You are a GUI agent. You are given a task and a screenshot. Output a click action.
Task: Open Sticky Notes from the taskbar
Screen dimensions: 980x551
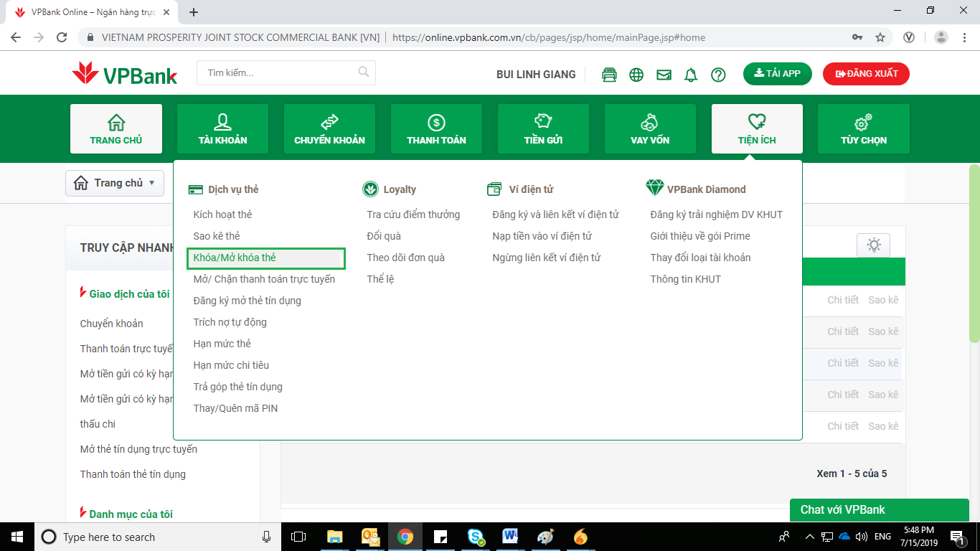(440, 537)
